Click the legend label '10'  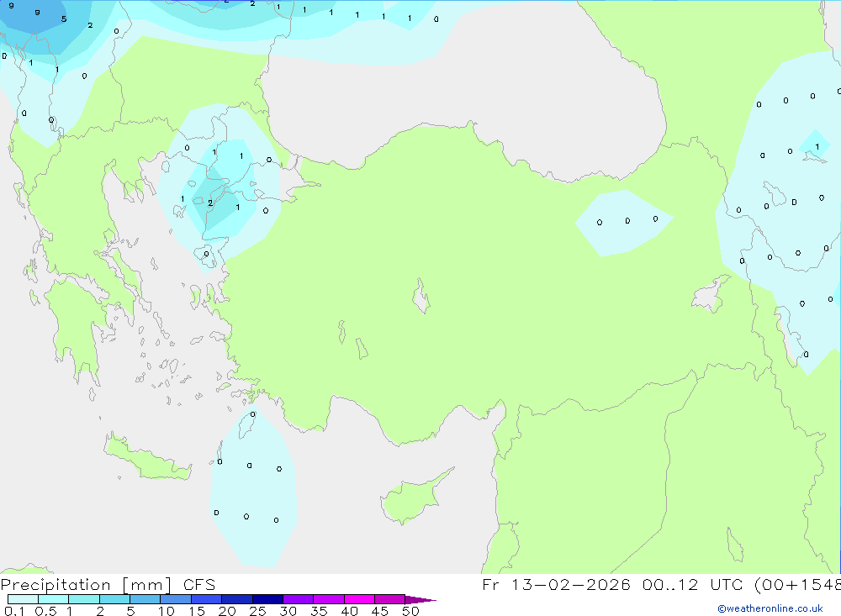click(167, 611)
